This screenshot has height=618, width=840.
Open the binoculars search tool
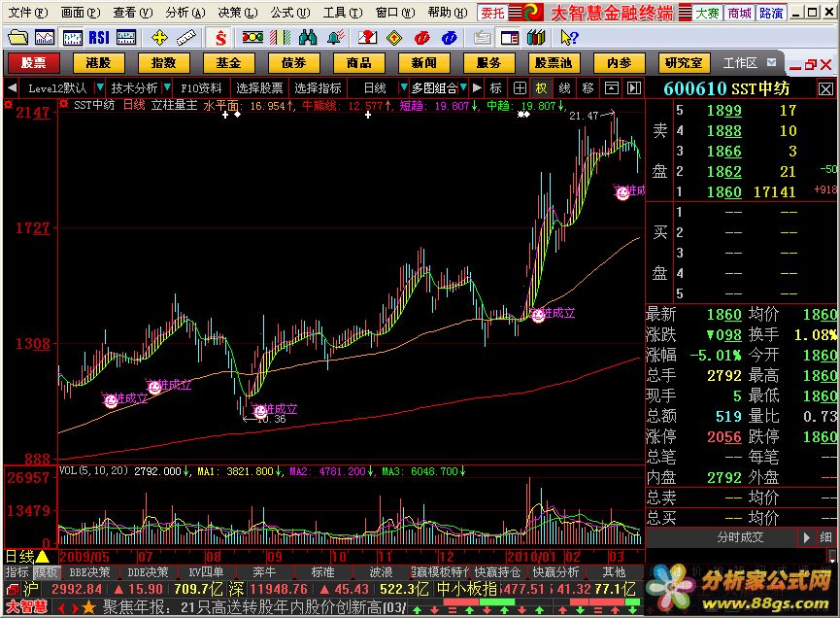tap(308, 38)
